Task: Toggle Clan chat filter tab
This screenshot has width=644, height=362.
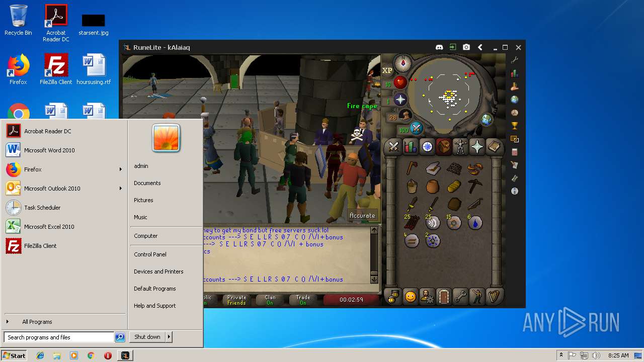Action: 270,300
